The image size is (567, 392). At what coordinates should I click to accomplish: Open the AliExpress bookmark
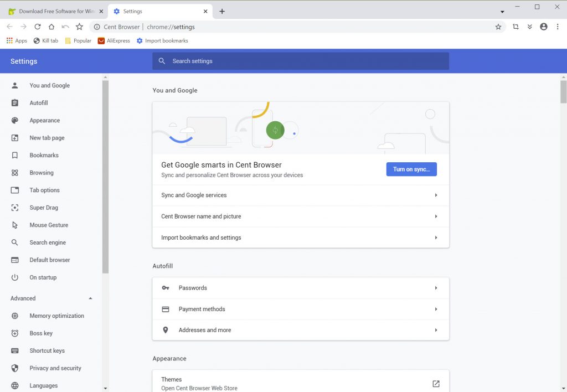point(114,40)
